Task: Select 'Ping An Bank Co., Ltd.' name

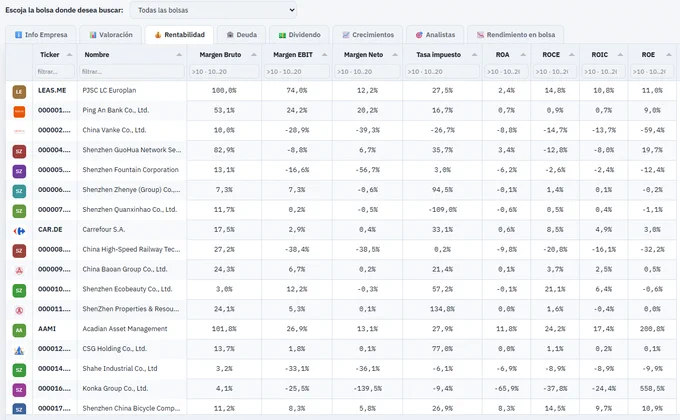Action: 115,110
